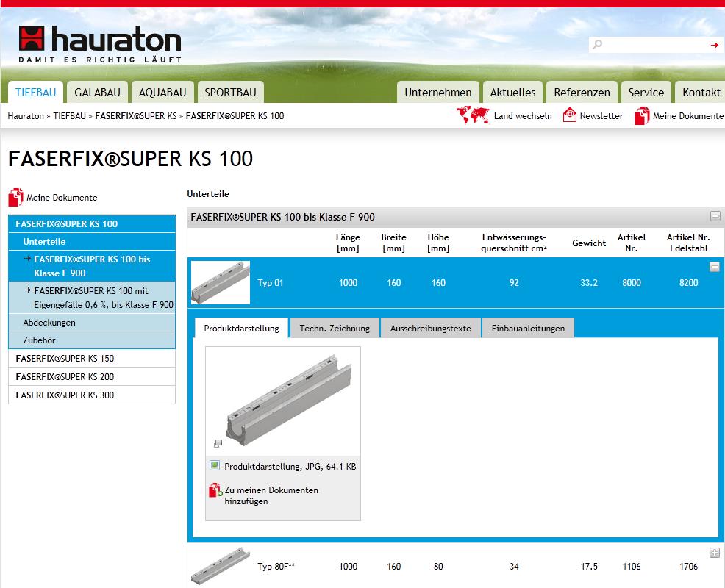Switch to the Einbauanleitungen tab
The height and width of the screenshot is (588, 725).
[528, 328]
